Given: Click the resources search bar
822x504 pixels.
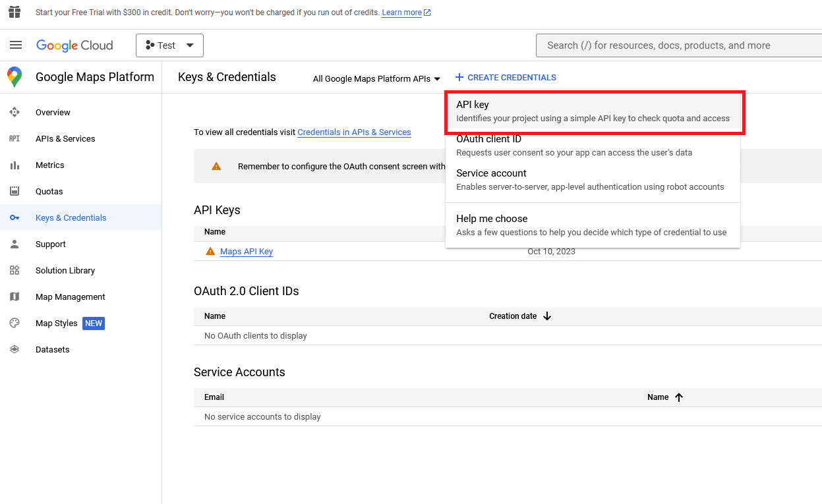Looking at the screenshot, I should [x=679, y=45].
